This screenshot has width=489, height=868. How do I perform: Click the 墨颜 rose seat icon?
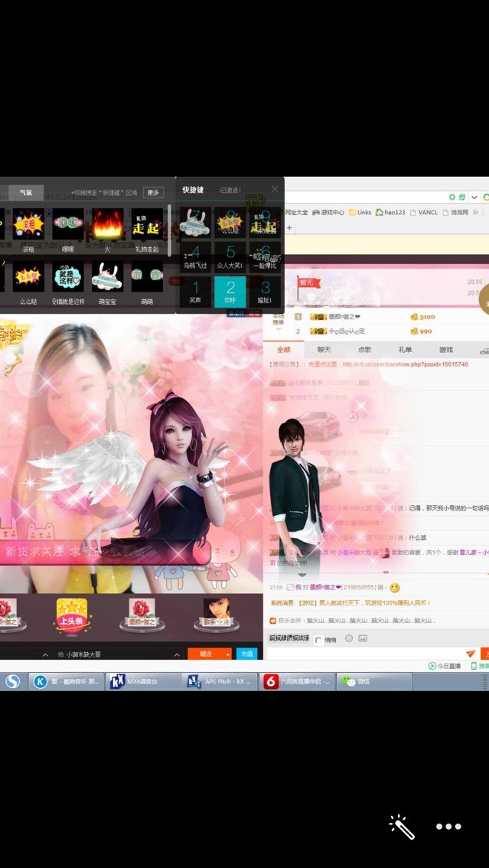click(x=142, y=614)
